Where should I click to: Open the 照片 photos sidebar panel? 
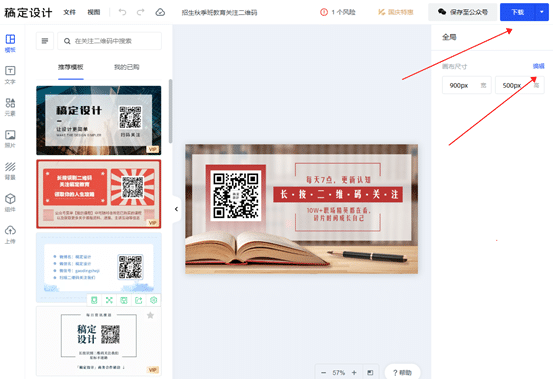coord(10,139)
